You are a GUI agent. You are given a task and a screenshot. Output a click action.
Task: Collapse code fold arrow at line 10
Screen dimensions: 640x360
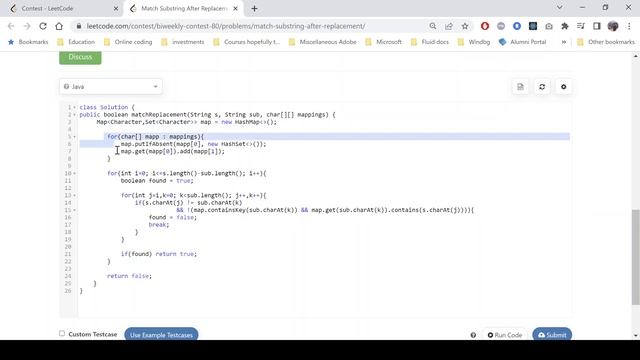click(75, 173)
